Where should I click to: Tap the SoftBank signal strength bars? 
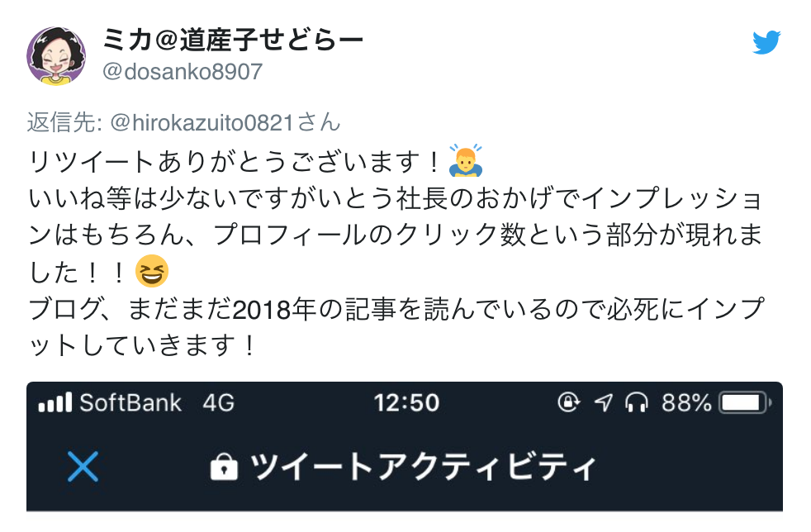pyautogui.click(x=55, y=402)
